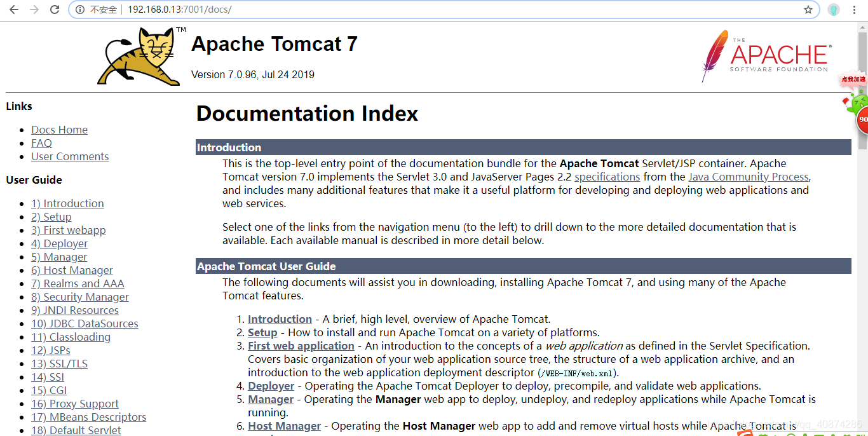Image resolution: width=868 pixels, height=436 pixels.
Task: Click the Documentation Index heading
Action: (x=307, y=113)
